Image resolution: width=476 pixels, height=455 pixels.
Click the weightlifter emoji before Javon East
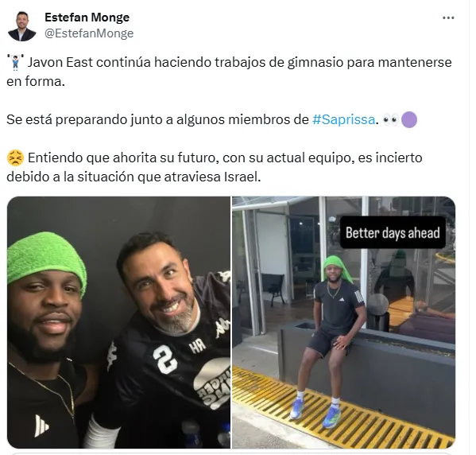tap(16, 63)
